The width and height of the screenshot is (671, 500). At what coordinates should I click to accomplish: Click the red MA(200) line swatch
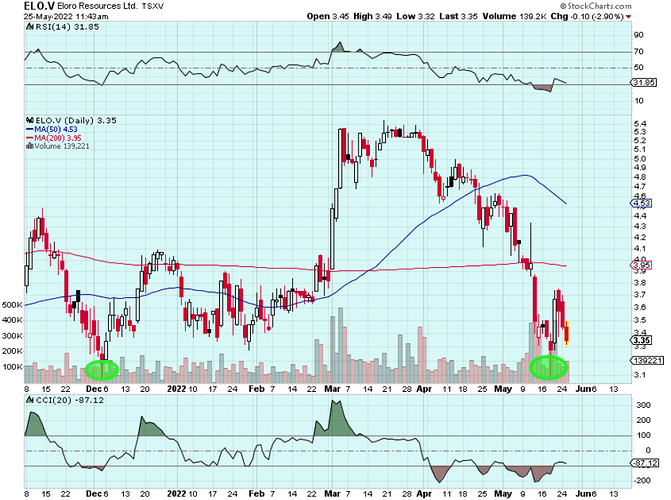click(x=30, y=138)
